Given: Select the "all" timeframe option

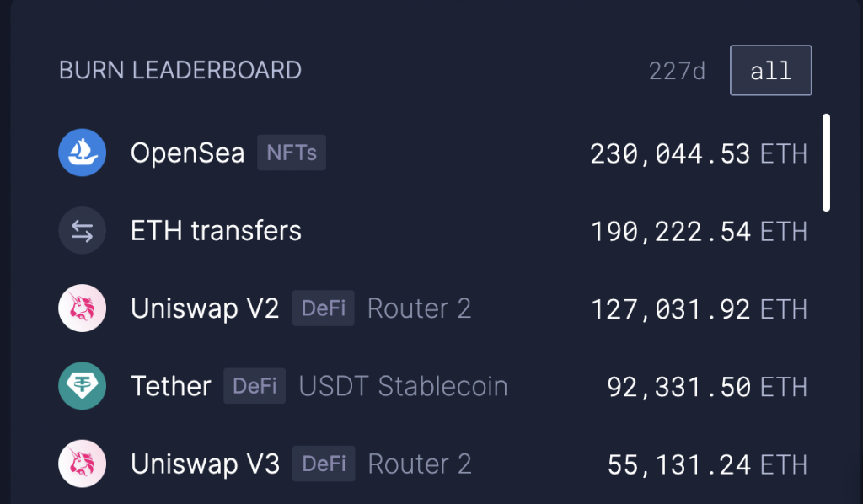Looking at the screenshot, I should point(770,71).
